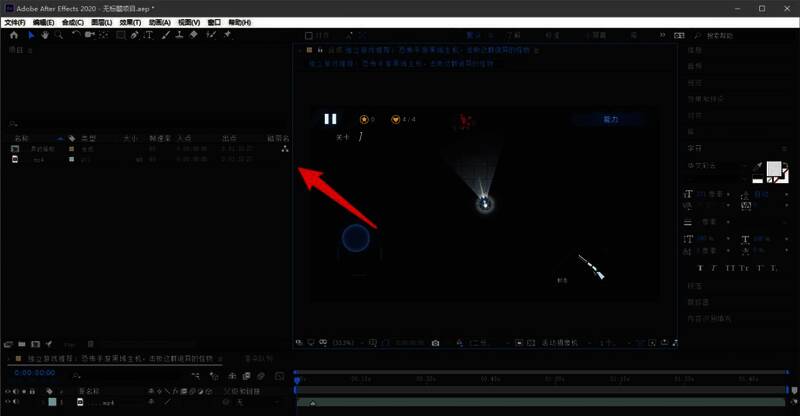The width and height of the screenshot is (800, 416).
Task: Click the 能力 button in the preview
Action: tap(610, 119)
